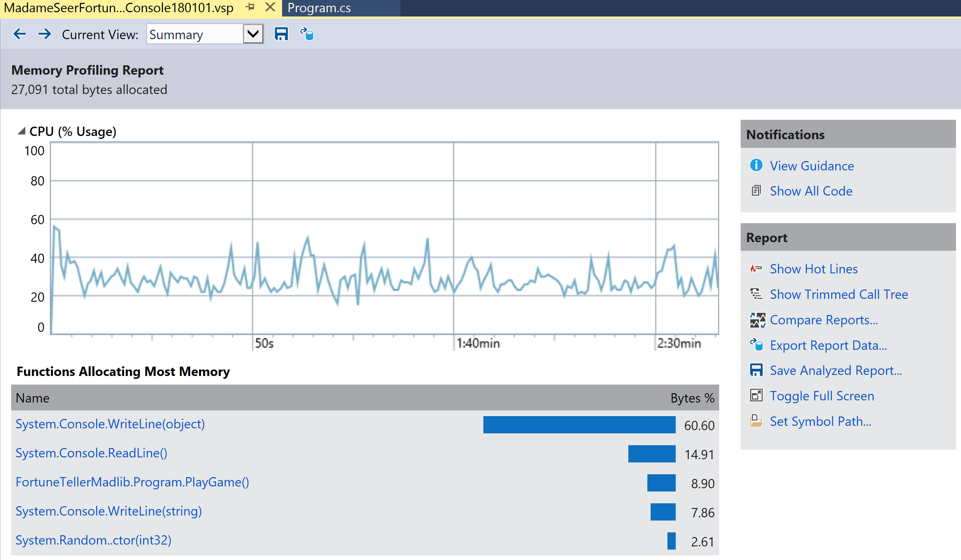961x560 pixels.
Task: Open the Show Hot Lines link
Action: coord(814,269)
